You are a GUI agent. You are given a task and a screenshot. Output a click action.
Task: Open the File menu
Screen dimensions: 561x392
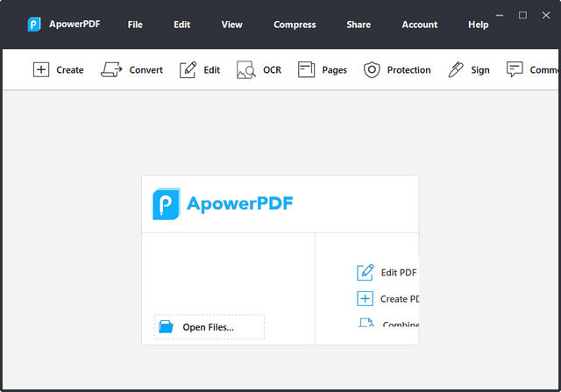[135, 25]
